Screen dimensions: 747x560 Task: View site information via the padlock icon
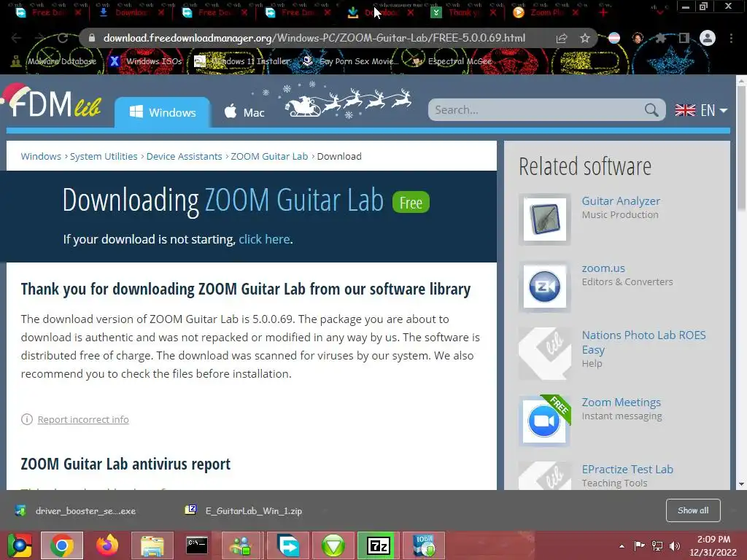click(x=92, y=38)
